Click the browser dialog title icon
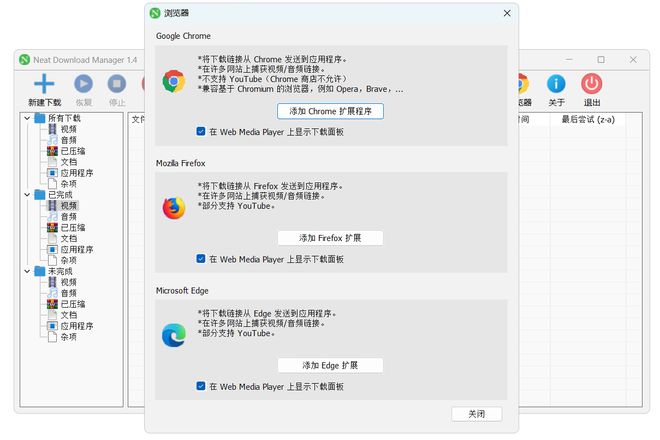The height and width of the screenshot is (440, 660). (x=155, y=13)
